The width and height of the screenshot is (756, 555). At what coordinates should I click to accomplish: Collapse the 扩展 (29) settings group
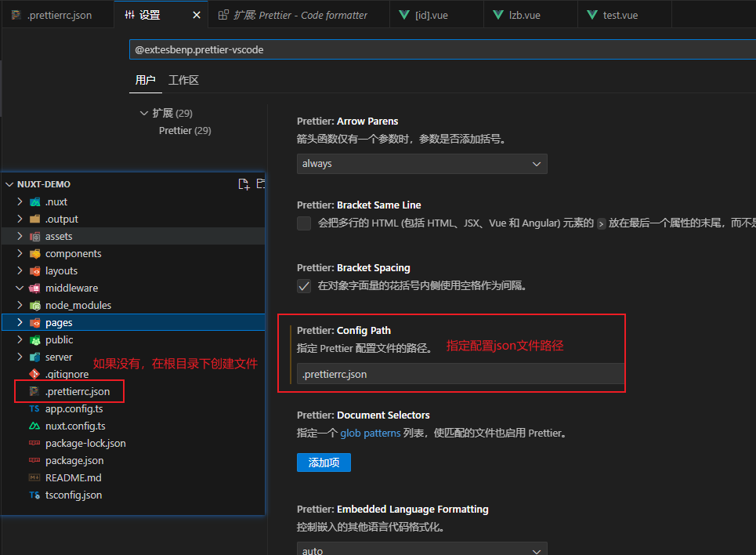tap(143, 114)
